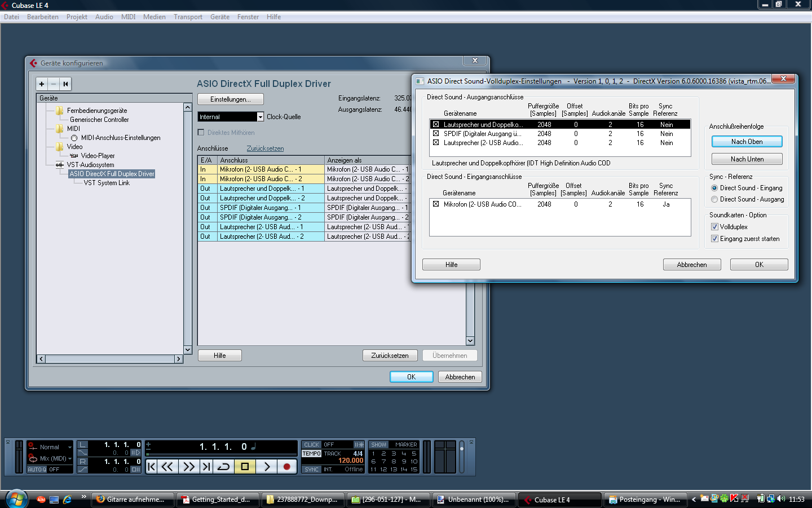
Task: Select Video-Player in device tree
Action: [98, 156]
